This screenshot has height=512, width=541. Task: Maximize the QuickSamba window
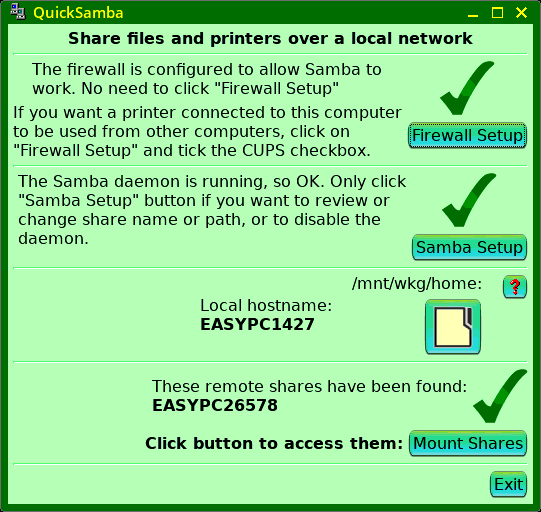tap(497, 13)
